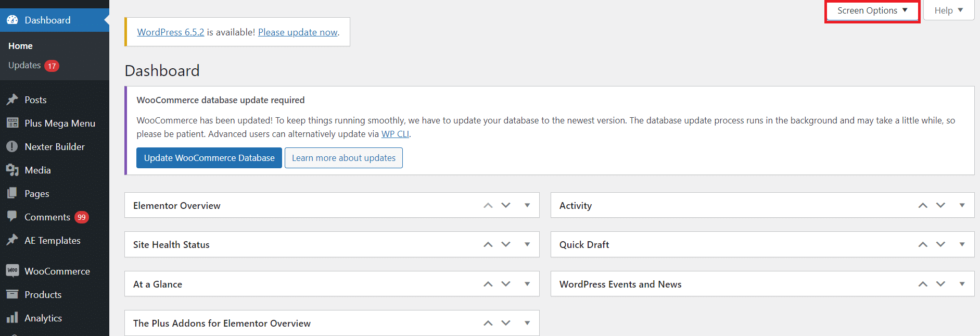Screen dimensions: 980x336
Task: Click the Analytics bar chart icon
Action: tap(12, 318)
